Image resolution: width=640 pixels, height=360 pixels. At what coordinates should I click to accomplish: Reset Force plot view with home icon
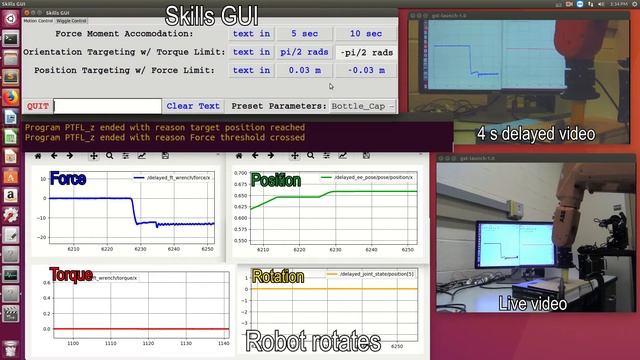tap(38, 156)
